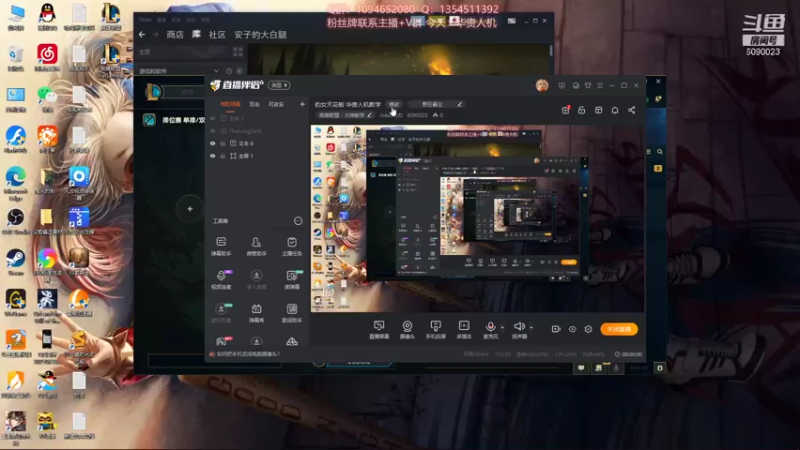Viewport: 800px width, 450px height.
Task: Click the pencil icon next to 赛区霸主
Action: 460,104
